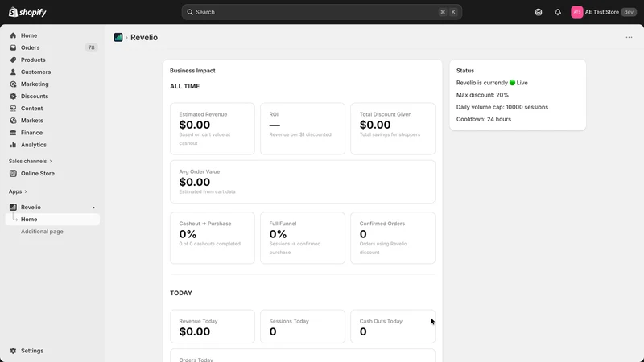Click the Analytics bar chart icon

(13, 145)
